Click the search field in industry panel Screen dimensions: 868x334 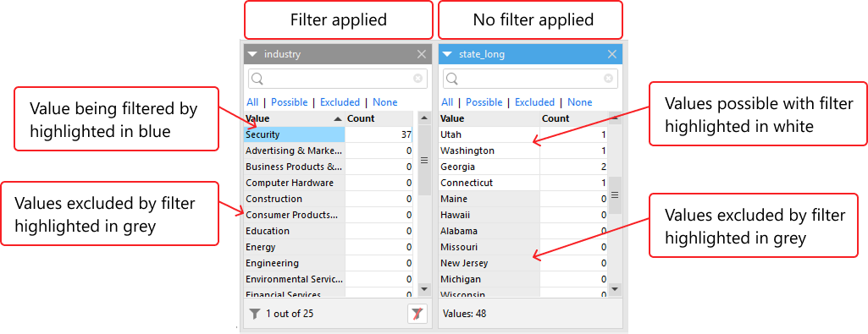coord(338,79)
